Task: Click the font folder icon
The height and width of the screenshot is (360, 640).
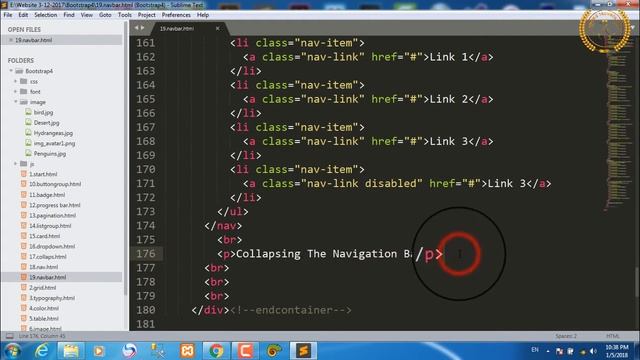Action: 24,91
